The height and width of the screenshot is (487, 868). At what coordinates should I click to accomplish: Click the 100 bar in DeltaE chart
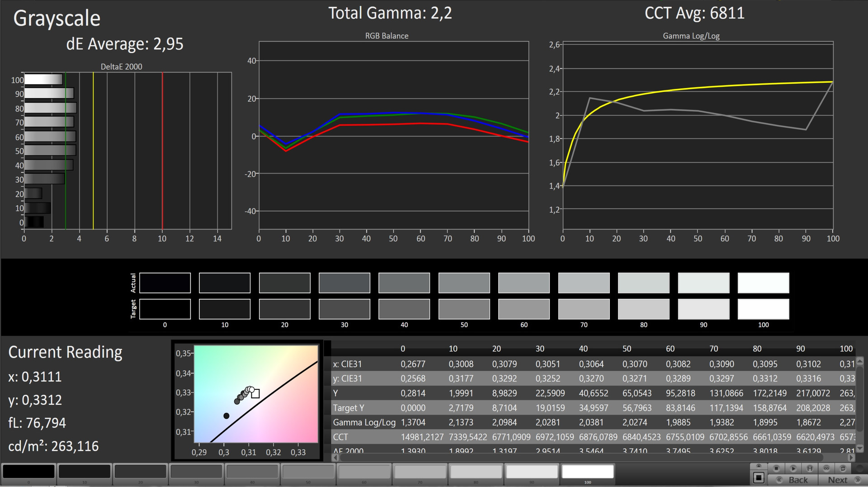click(43, 80)
